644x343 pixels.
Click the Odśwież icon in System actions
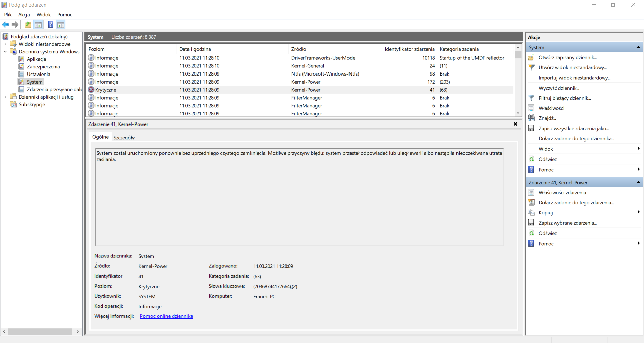(x=531, y=159)
